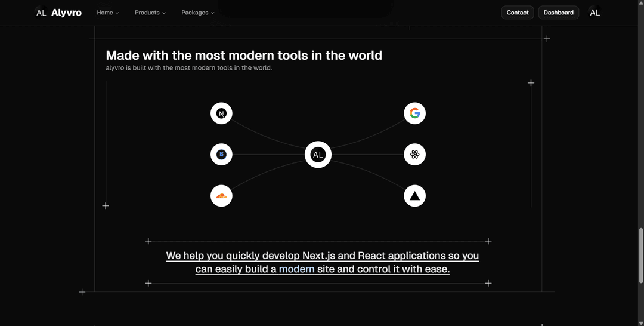Click the "Made with the most modern tools" heading
The height and width of the screenshot is (326, 644).
(243, 56)
